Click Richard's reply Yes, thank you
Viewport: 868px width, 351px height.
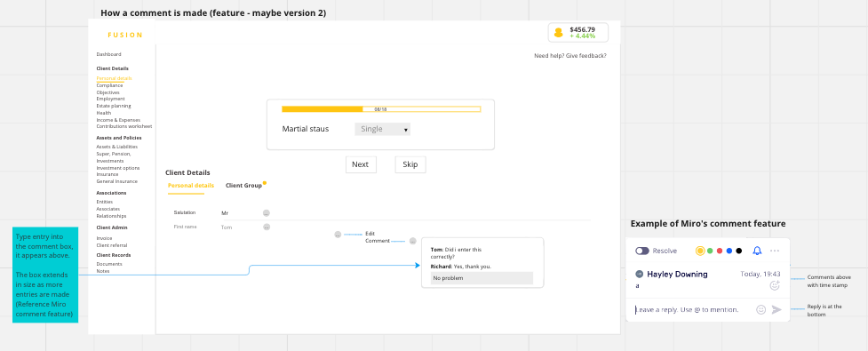pos(460,267)
